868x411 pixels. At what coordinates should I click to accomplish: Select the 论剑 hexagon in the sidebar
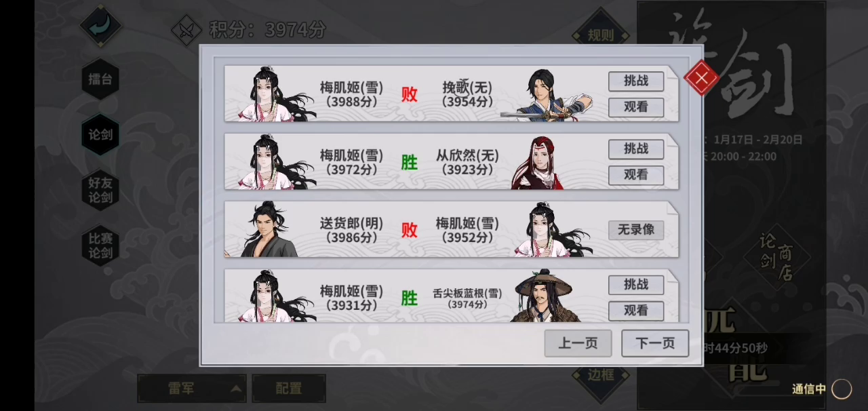click(100, 134)
